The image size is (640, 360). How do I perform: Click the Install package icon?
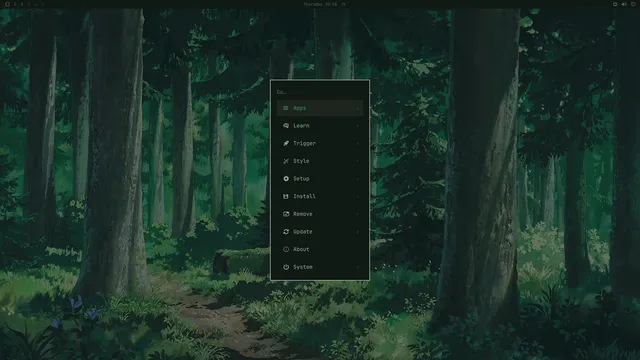coord(286,196)
